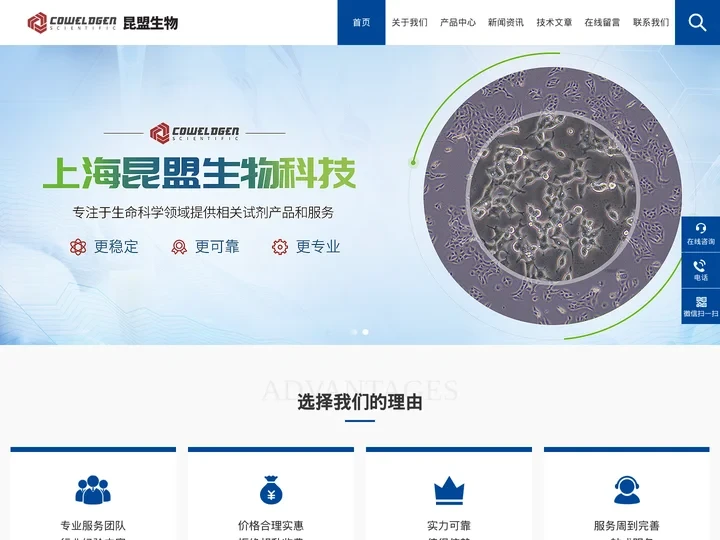
Task: Click the phone icon in side panel
Action: [x=700, y=265]
